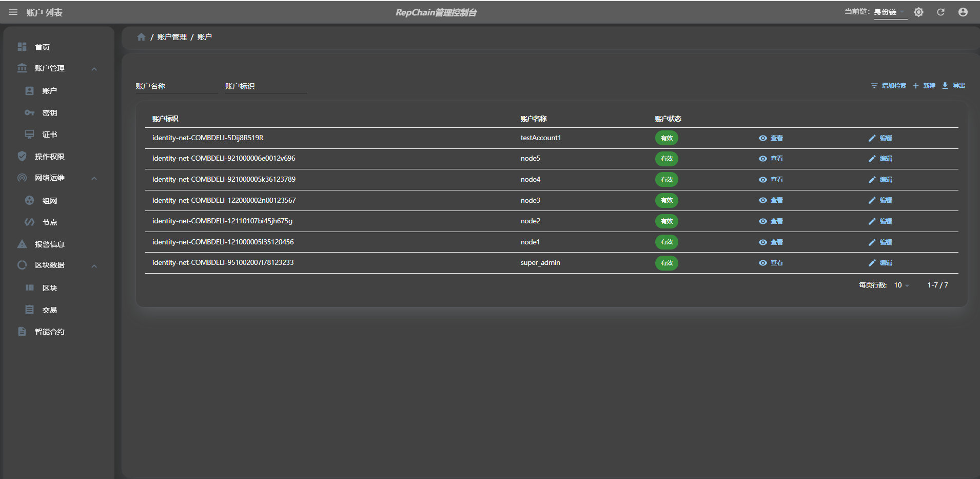Click the refresh icon in the header
Screen dimensions: 980x479
(x=940, y=12)
